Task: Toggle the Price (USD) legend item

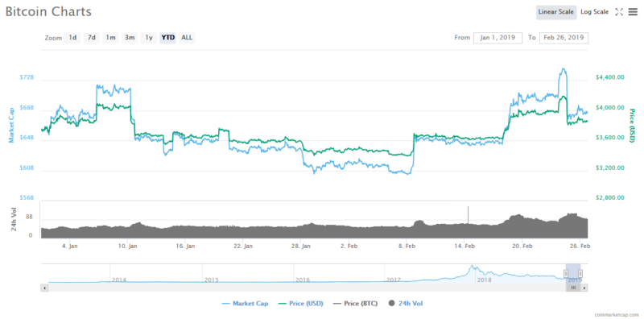Action: (x=300, y=304)
